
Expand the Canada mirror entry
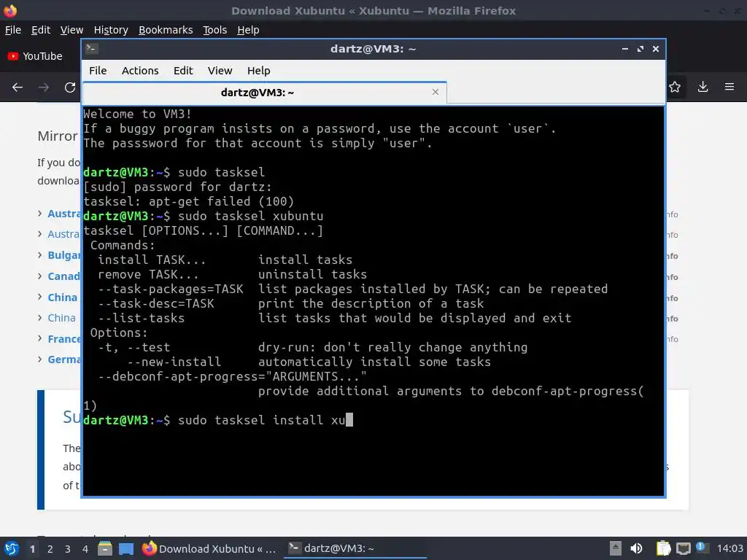(x=40, y=276)
